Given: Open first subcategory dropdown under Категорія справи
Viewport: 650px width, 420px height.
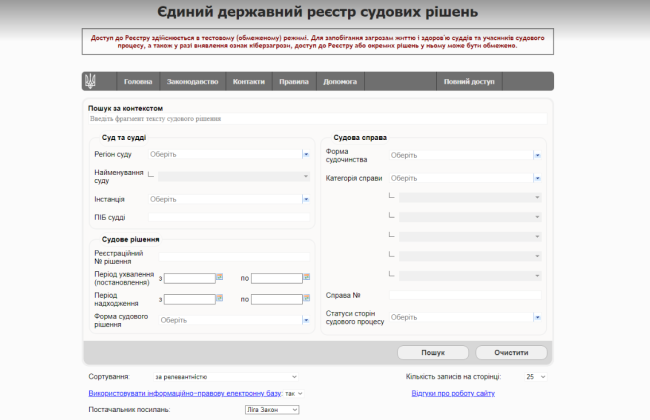Looking at the screenshot, I should tap(470, 197).
